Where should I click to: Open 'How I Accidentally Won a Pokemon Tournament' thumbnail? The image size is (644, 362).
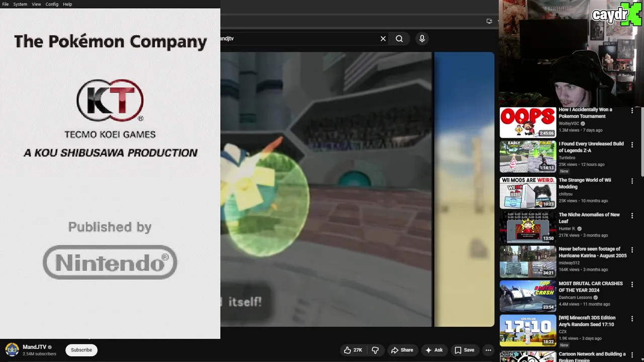coord(528,122)
